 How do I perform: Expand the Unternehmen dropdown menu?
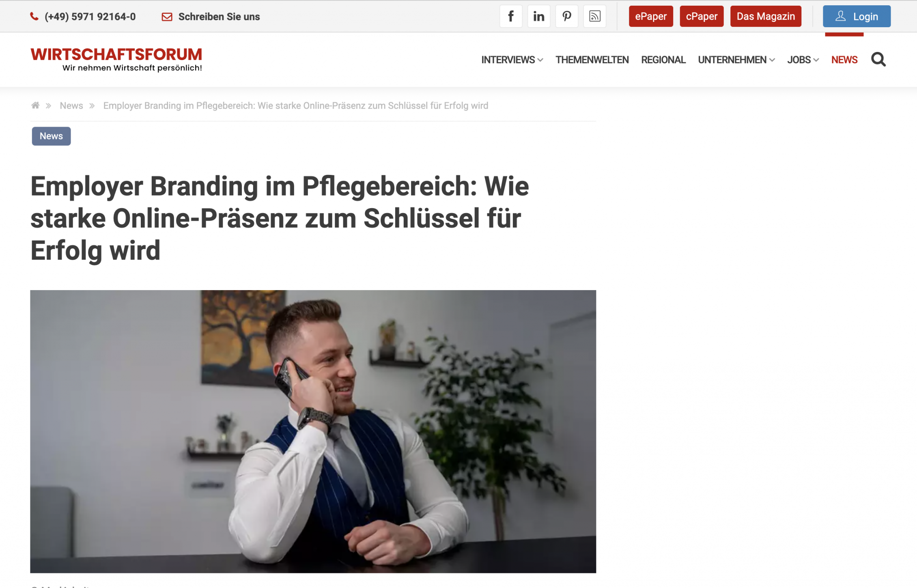tap(736, 60)
